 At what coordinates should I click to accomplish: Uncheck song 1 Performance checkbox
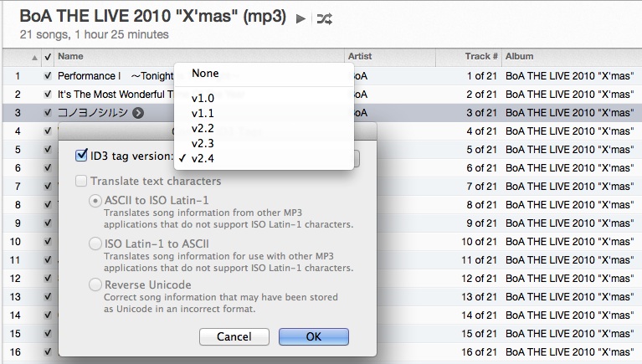[48, 76]
